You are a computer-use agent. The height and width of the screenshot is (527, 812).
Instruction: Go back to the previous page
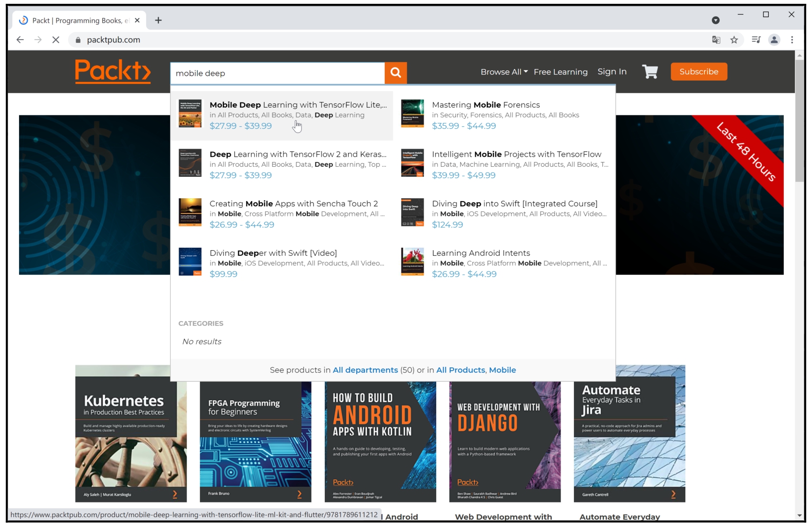(20, 40)
